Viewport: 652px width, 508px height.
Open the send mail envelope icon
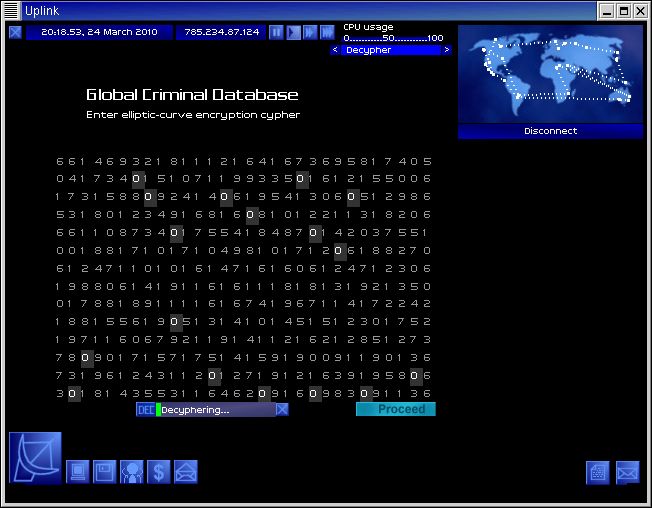click(x=185, y=472)
